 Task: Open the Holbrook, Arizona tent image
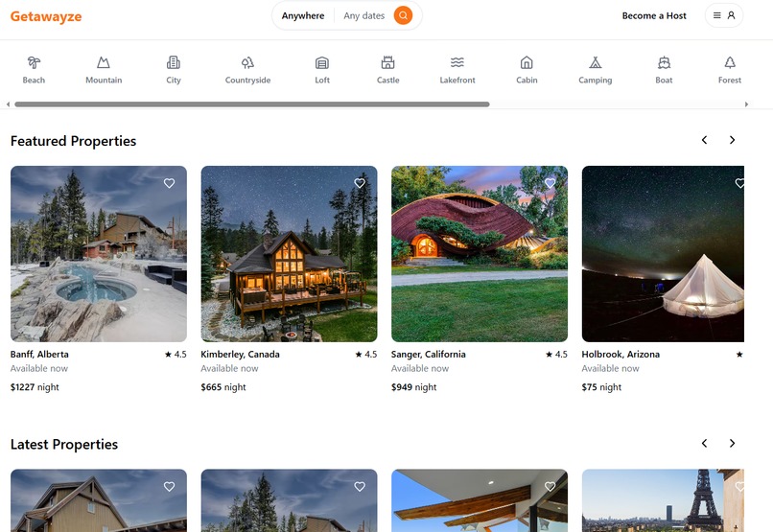[663, 254]
